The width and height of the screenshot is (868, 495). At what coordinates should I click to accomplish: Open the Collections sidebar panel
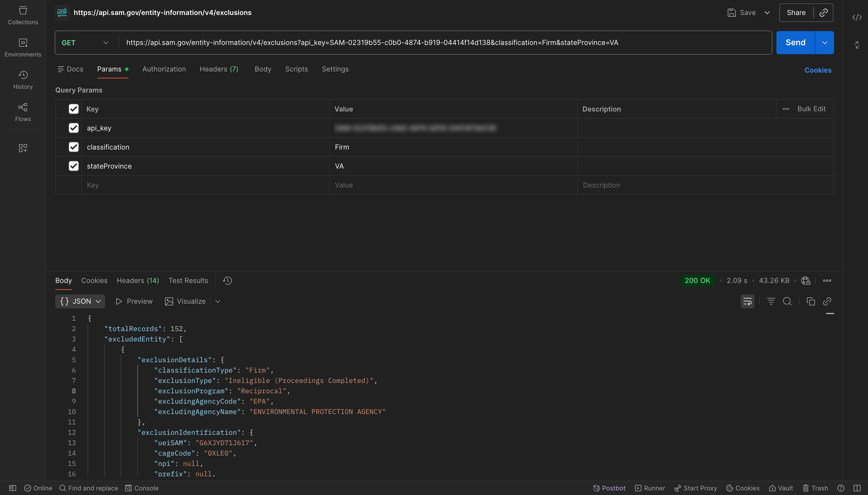(x=23, y=16)
